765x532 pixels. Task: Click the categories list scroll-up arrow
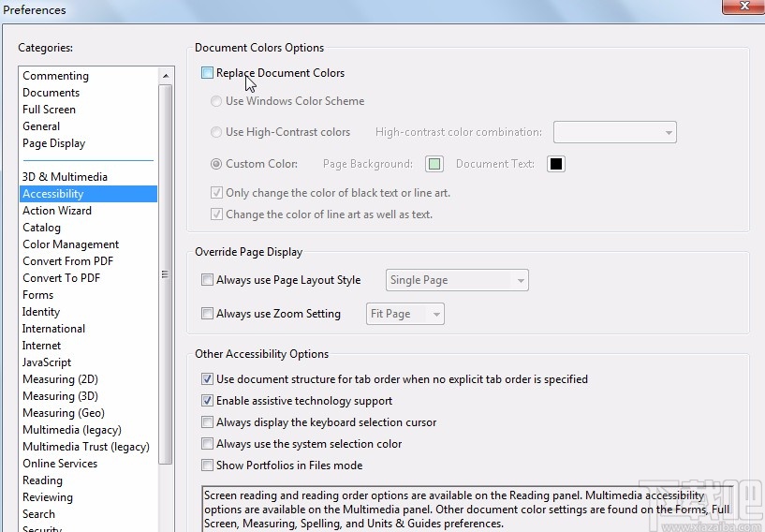coord(166,76)
